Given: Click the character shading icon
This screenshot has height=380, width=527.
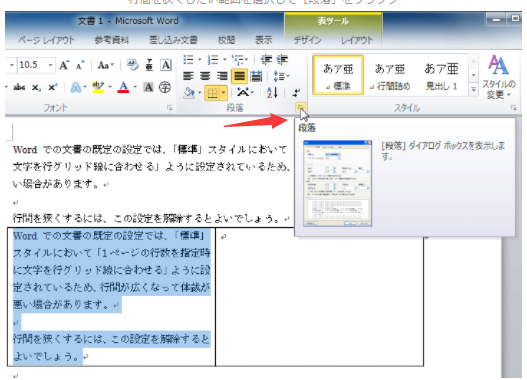Looking at the screenshot, I should 148,88.
